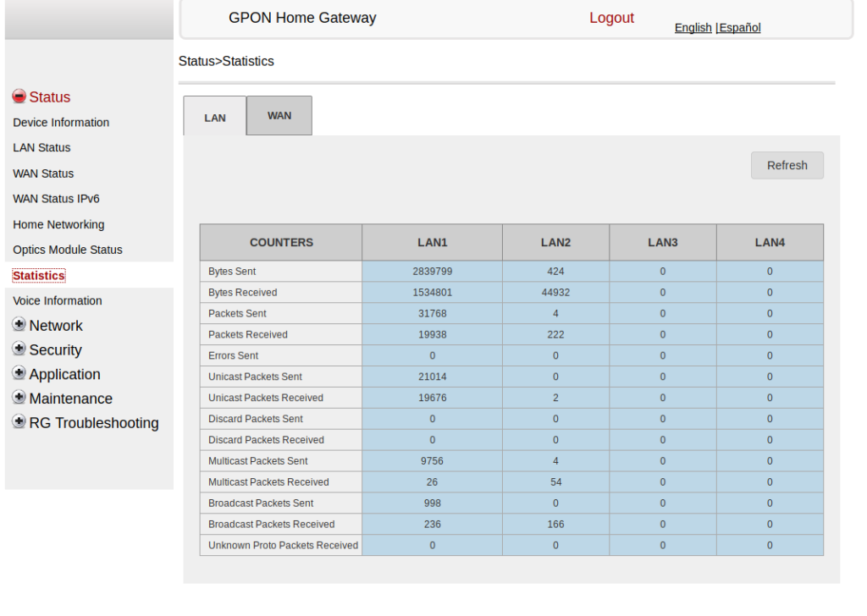Click the Refresh button

[787, 165]
